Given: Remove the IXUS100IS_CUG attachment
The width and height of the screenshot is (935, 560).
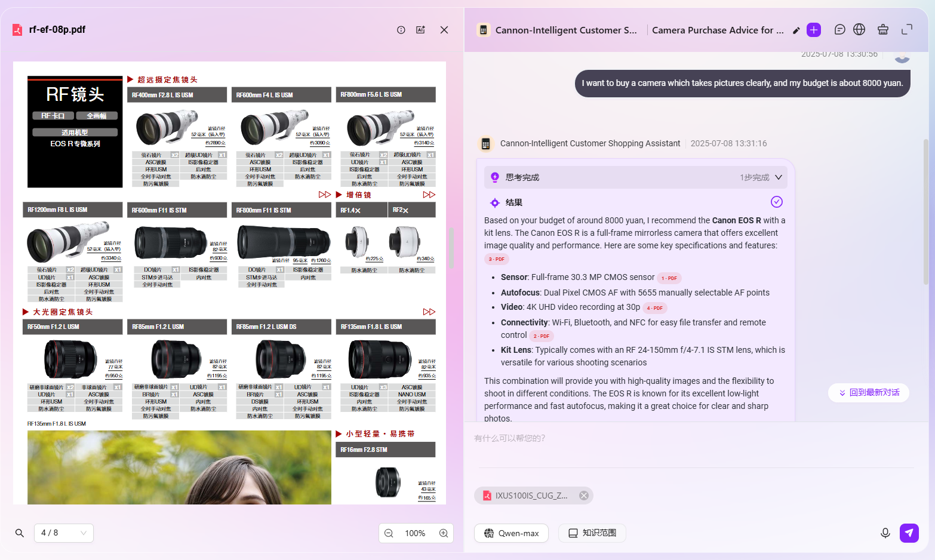Looking at the screenshot, I should [584, 496].
